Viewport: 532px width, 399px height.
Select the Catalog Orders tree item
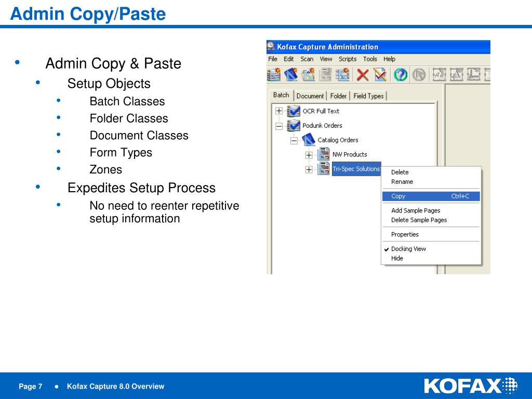[x=338, y=140]
